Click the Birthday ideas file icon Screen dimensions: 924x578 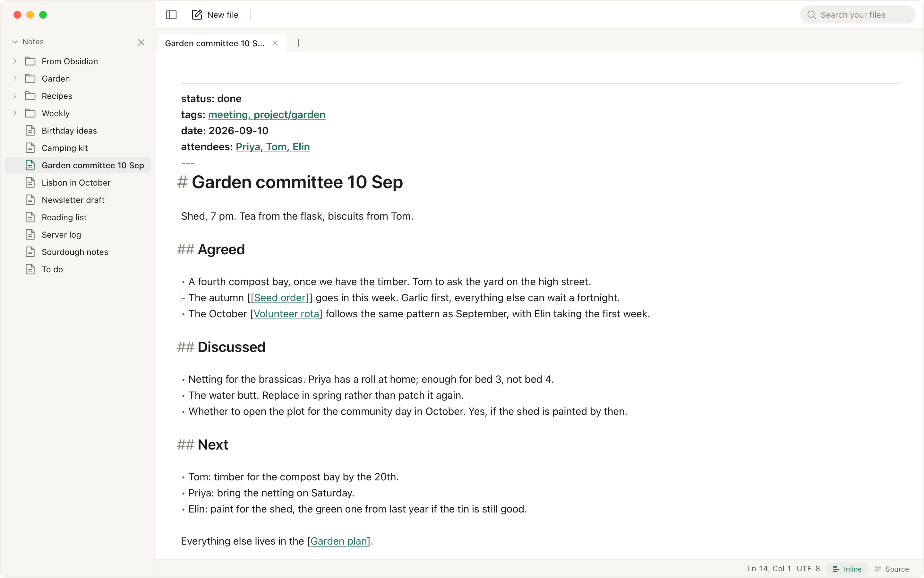point(30,130)
